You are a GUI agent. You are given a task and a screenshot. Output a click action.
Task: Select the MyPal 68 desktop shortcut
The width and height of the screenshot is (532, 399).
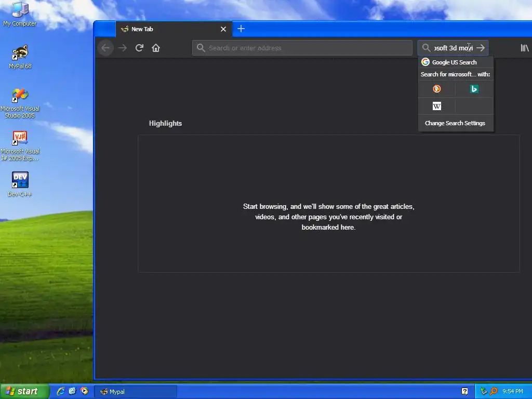point(20,57)
